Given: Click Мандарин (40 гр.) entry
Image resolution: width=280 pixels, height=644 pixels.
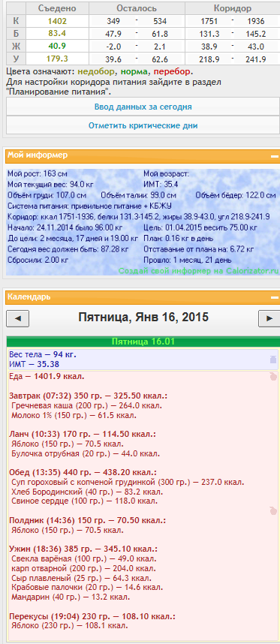Looking at the screenshot, I should 71,597.
